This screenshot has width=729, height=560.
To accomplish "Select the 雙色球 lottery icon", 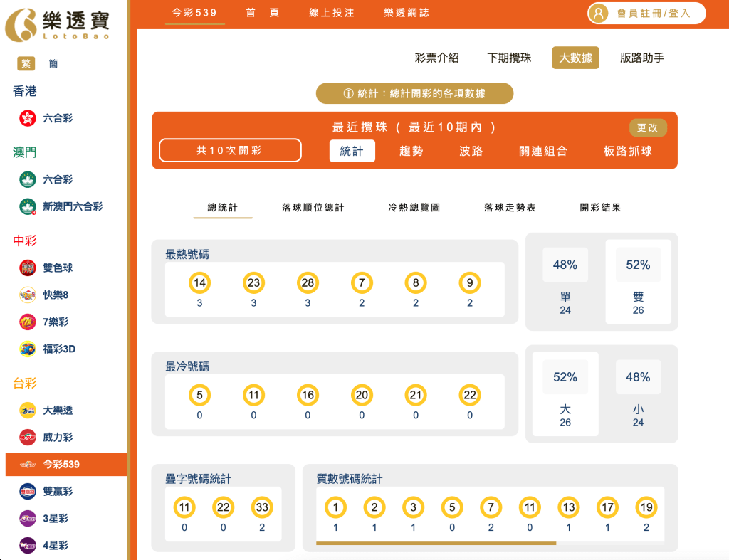I will [x=26, y=268].
